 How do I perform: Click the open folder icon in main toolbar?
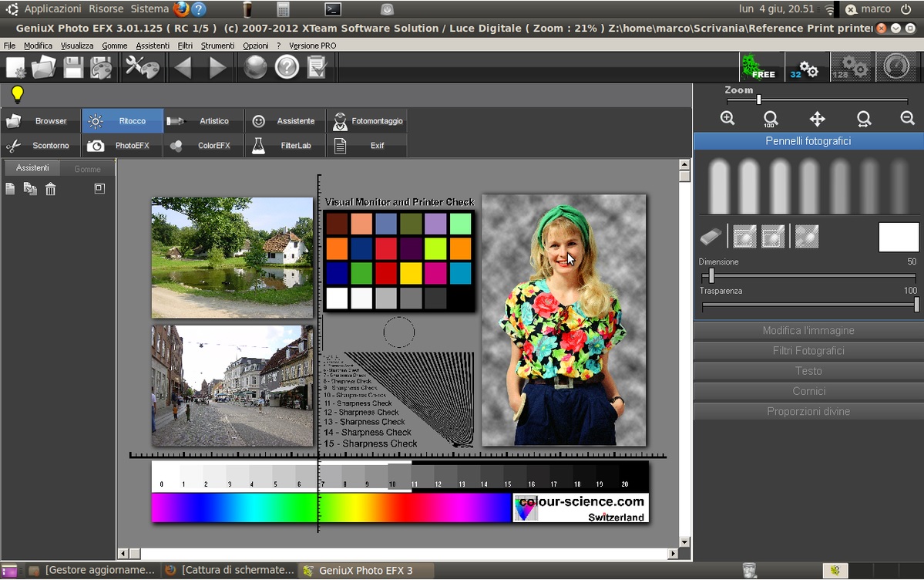[x=44, y=68]
